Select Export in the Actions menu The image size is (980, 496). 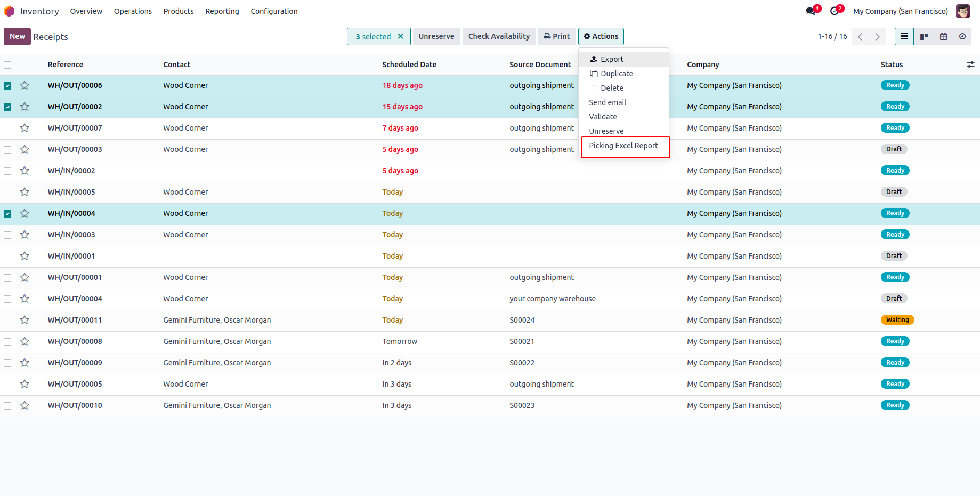(x=611, y=59)
